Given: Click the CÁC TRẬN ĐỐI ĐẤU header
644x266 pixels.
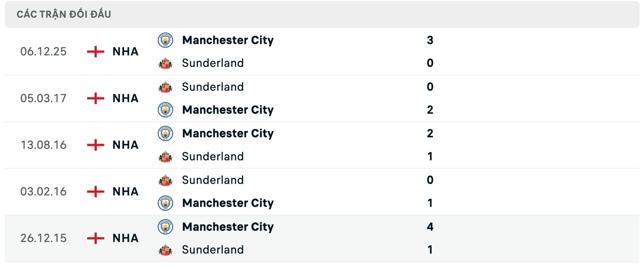Looking at the screenshot, I should (64, 14).
